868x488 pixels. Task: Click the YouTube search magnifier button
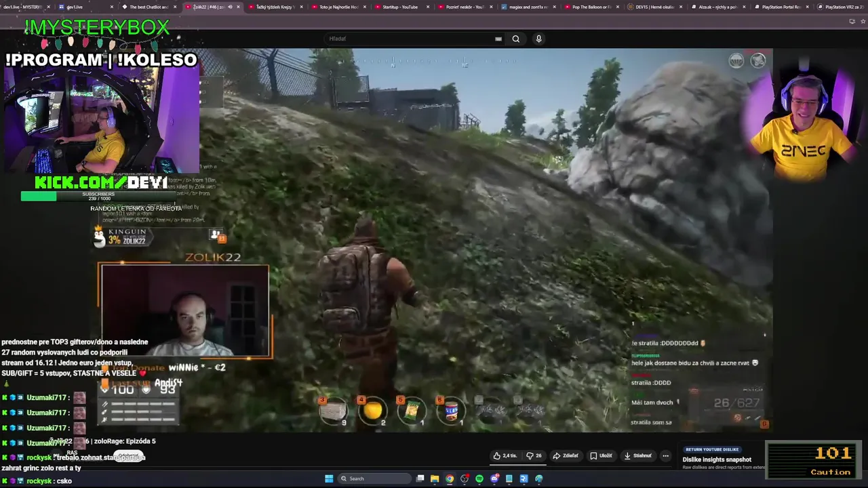tap(516, 39)
